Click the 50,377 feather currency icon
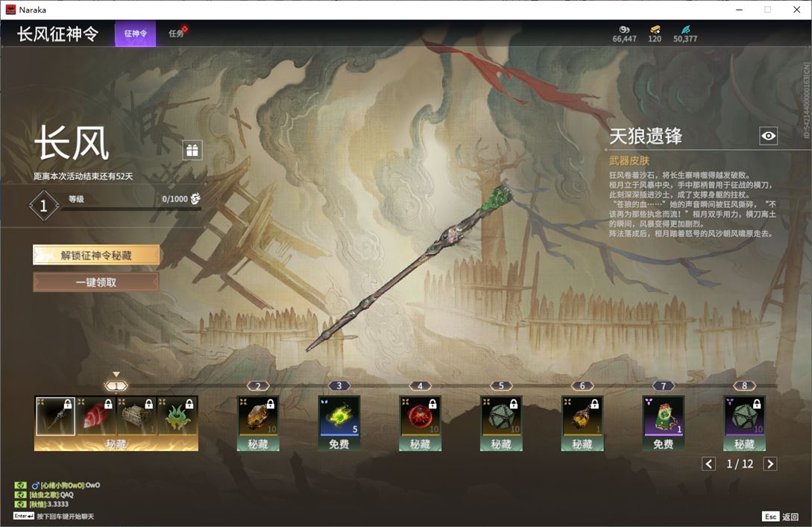The height and width of the screenshot is (527, 812). point(685,30)
